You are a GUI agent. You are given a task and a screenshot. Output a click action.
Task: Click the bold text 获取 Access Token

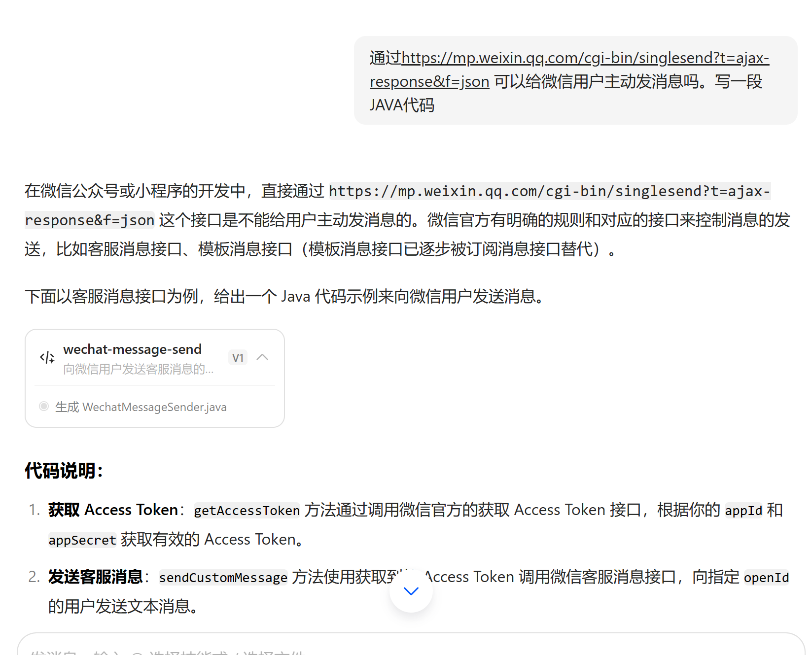click(113, 510)
